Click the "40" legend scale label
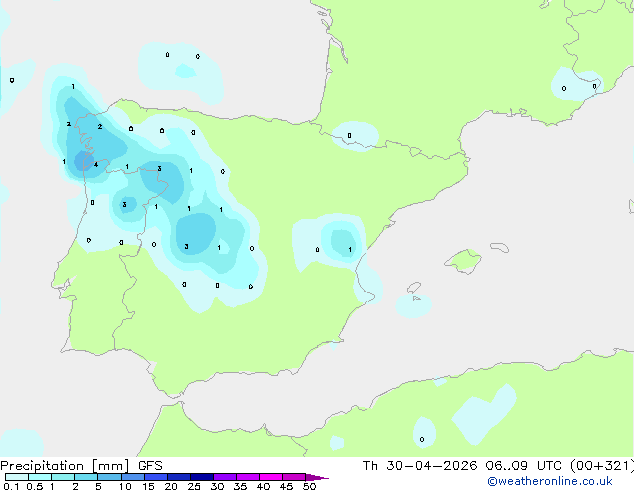The height and width of the screenshot is (490, 634). coord(263,486)
